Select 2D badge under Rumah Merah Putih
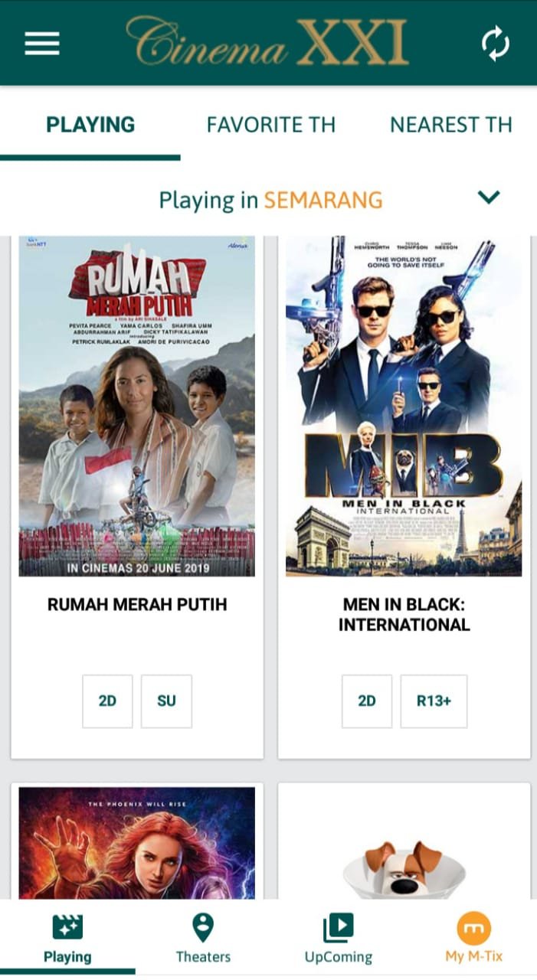 pyautogui.click(x=107, y=701)
